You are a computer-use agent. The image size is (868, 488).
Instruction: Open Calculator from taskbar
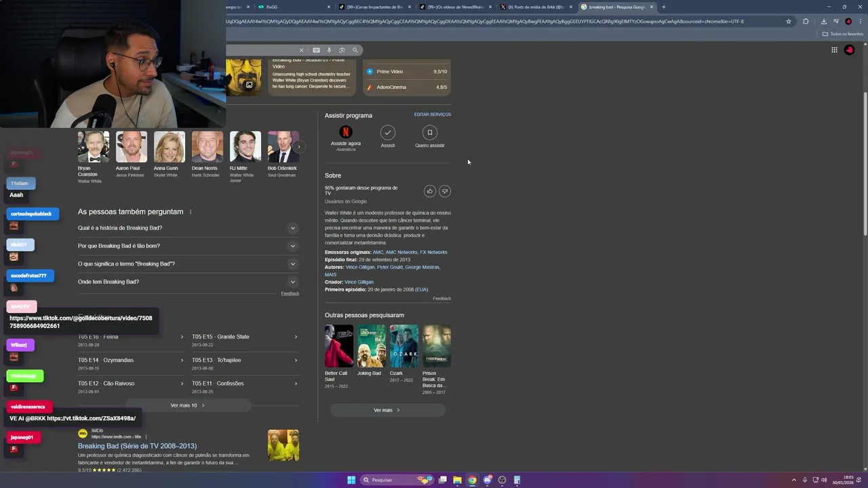coord(517,480)
